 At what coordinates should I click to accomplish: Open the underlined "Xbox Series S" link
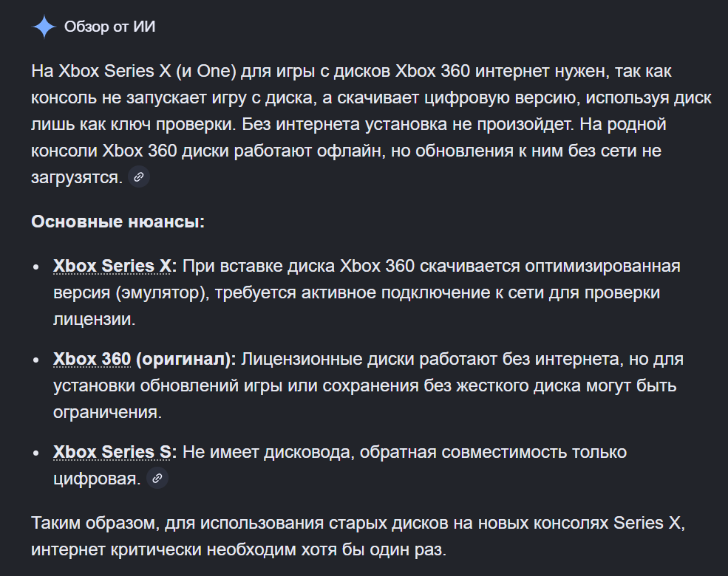click(112, 452)
